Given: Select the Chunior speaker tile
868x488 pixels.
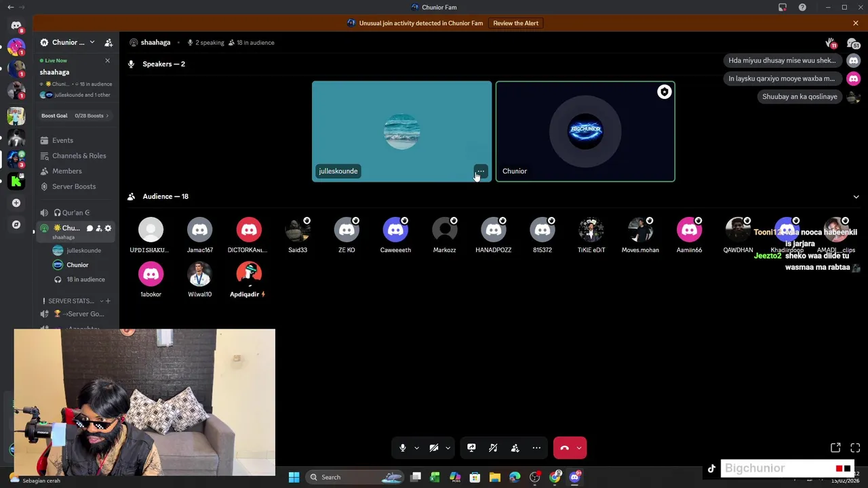Looking at the screenshot, I should pyautogui.click(x=585, y=131).
